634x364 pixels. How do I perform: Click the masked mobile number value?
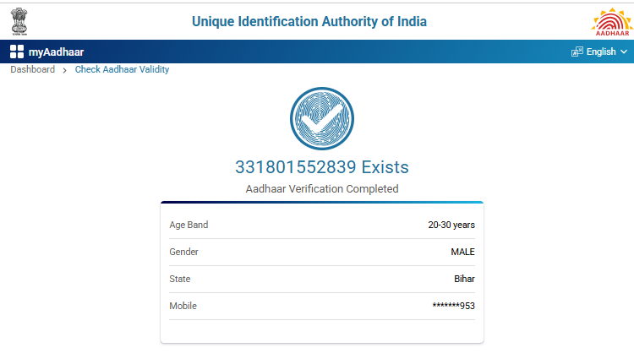click(453, 306)
